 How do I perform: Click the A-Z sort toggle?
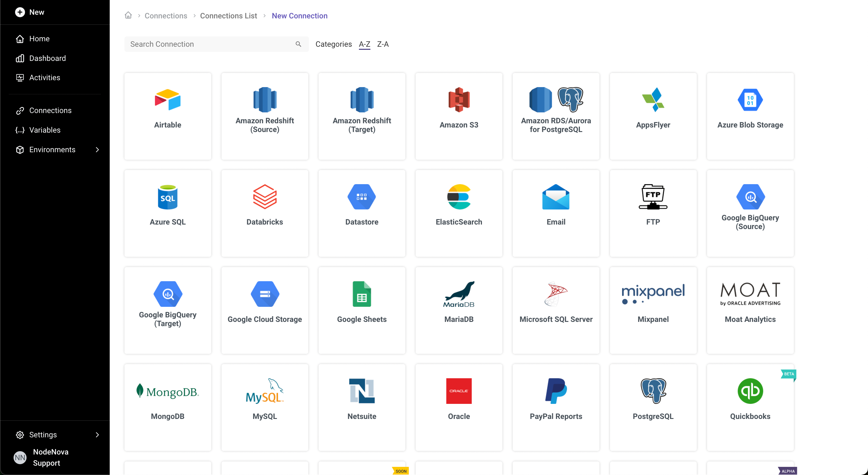[x=364, y=44]
